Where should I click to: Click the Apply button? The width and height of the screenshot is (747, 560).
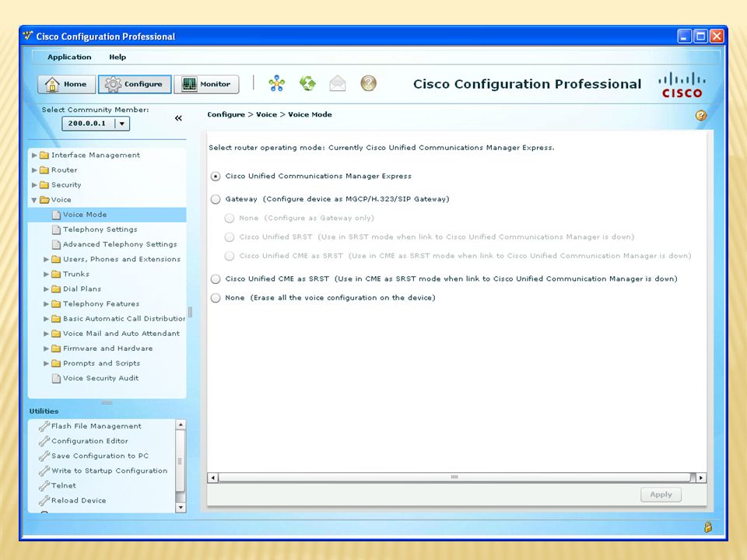point(661,495)
